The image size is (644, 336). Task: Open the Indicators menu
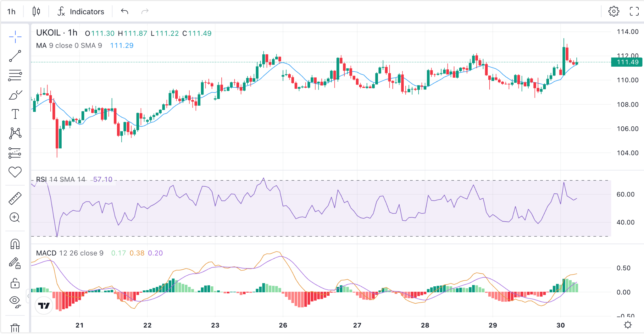pos(81,12)
